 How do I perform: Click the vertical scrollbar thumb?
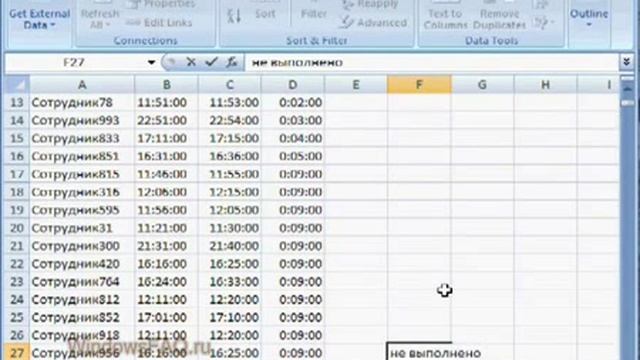[628, 103]
